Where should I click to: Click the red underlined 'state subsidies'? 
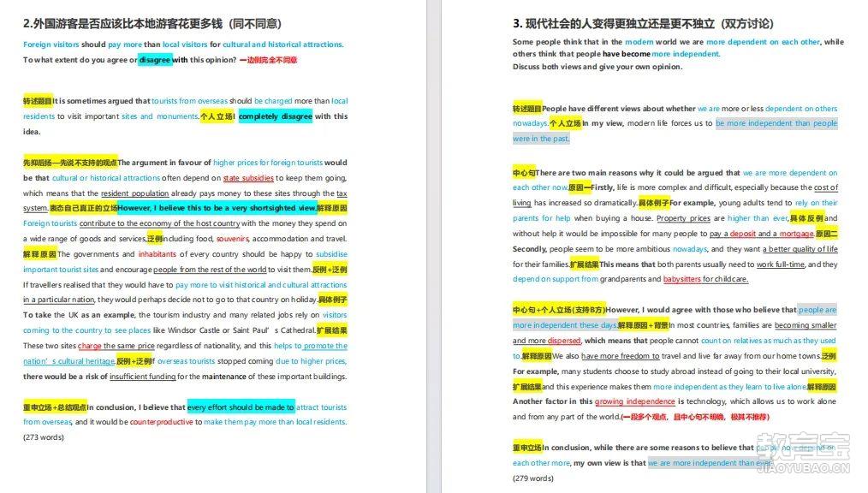coord(248,178)
